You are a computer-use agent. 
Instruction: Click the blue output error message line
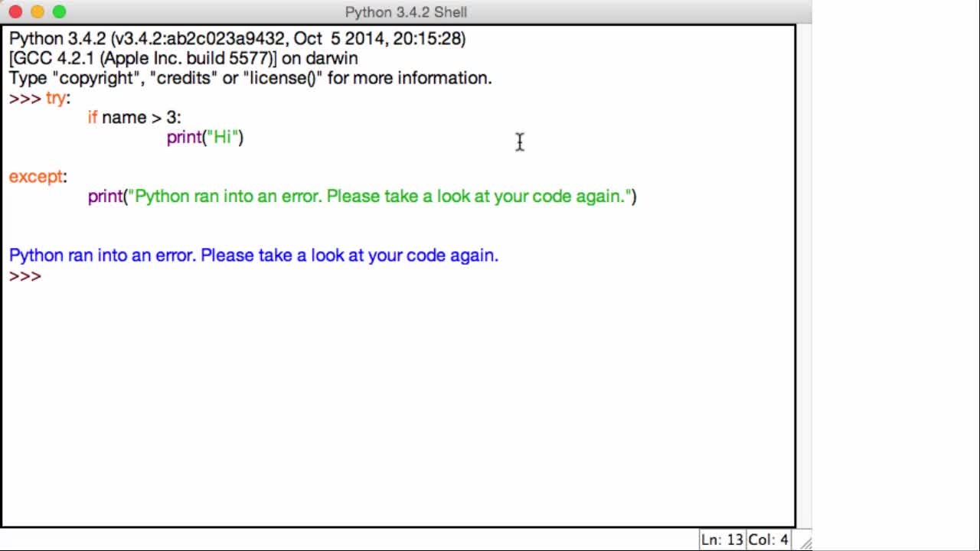pyautogui.click(x=253, y=256)
